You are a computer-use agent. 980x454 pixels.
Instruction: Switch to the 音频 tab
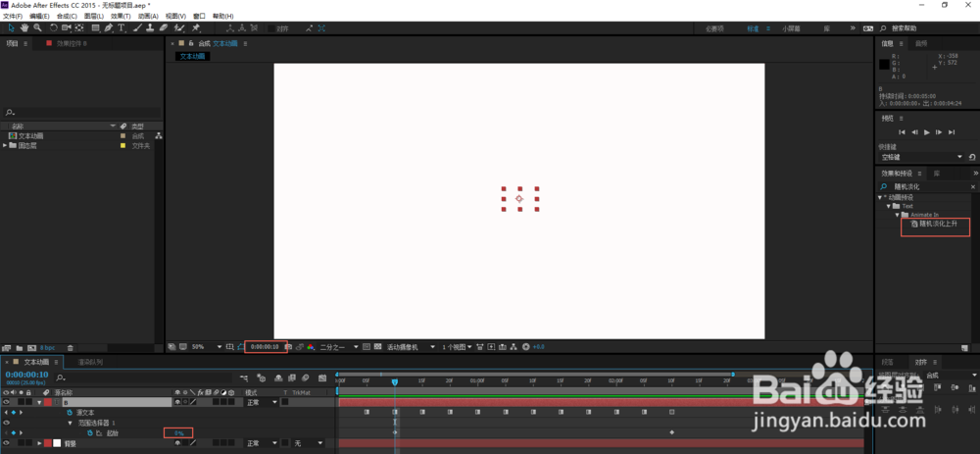pyautogui.click(x=921, y=44)
